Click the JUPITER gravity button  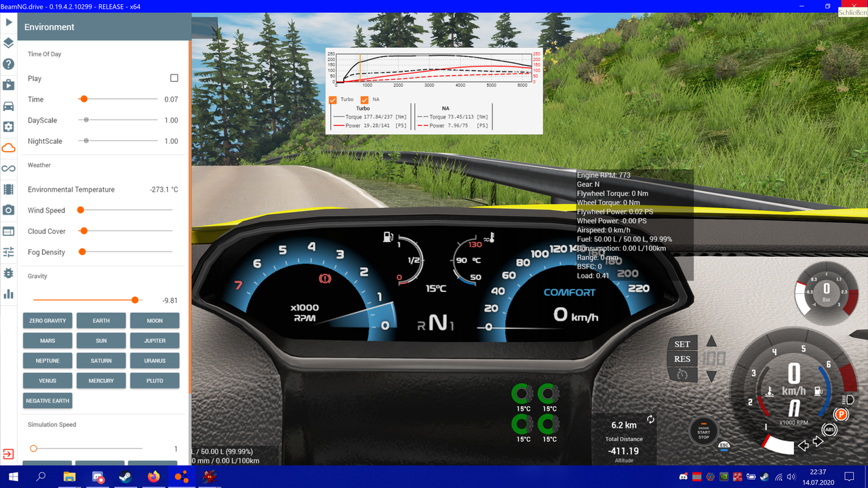[155, 340]
